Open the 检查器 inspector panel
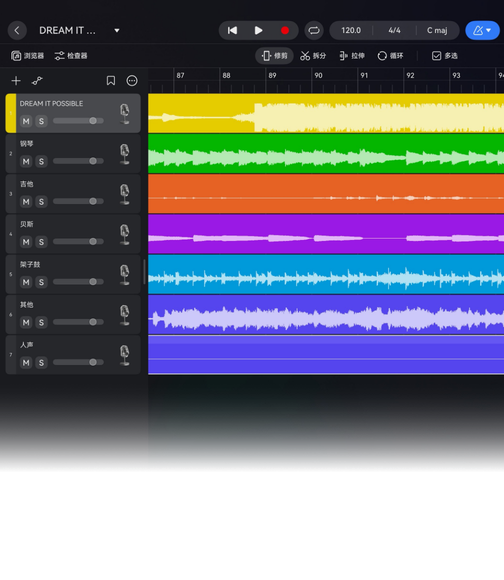The width and height of the screenshot is (504, 580). pyautogui.click(x=71, y=56)
